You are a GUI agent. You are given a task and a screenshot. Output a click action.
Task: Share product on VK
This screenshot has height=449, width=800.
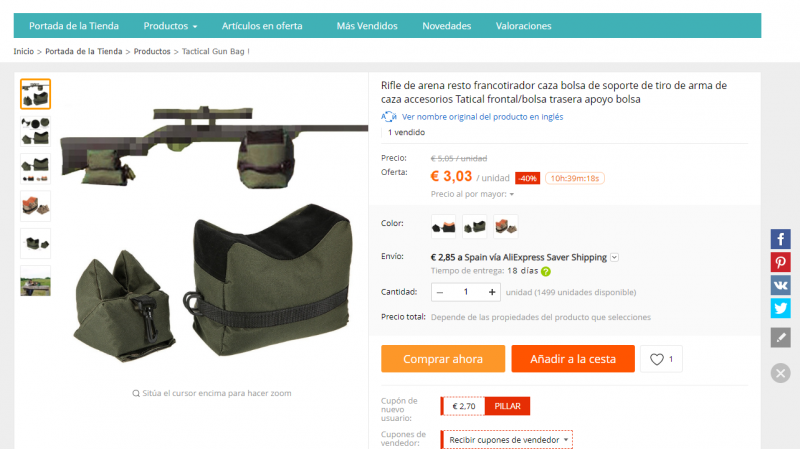[x=780, y=285]
